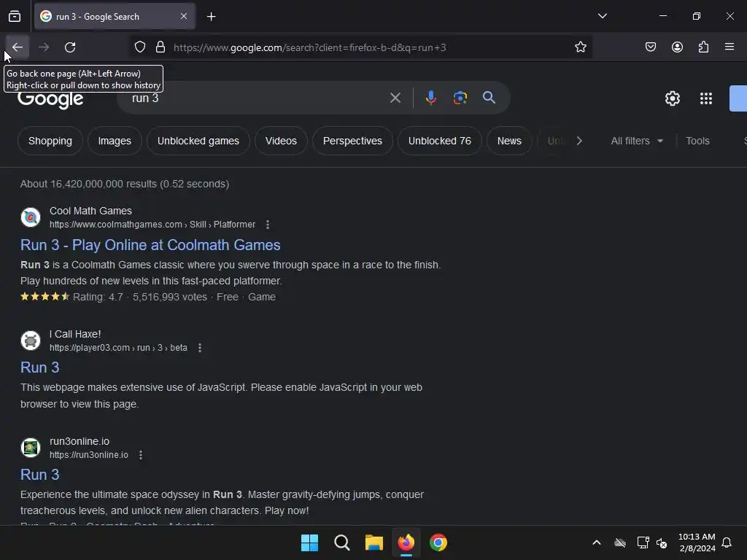Click the site security padlock icon
The height and width of the screenshot is (560, 747).
pos(160,47)
